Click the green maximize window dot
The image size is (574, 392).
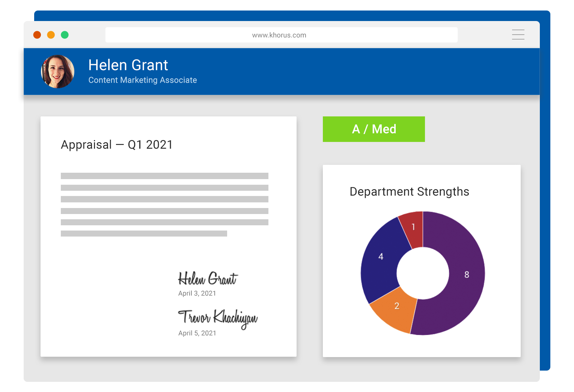[65, 35]
